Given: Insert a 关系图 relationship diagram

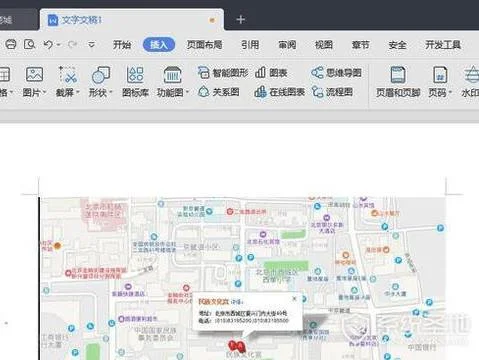Looking at the screenshot, I should (218, 92).
